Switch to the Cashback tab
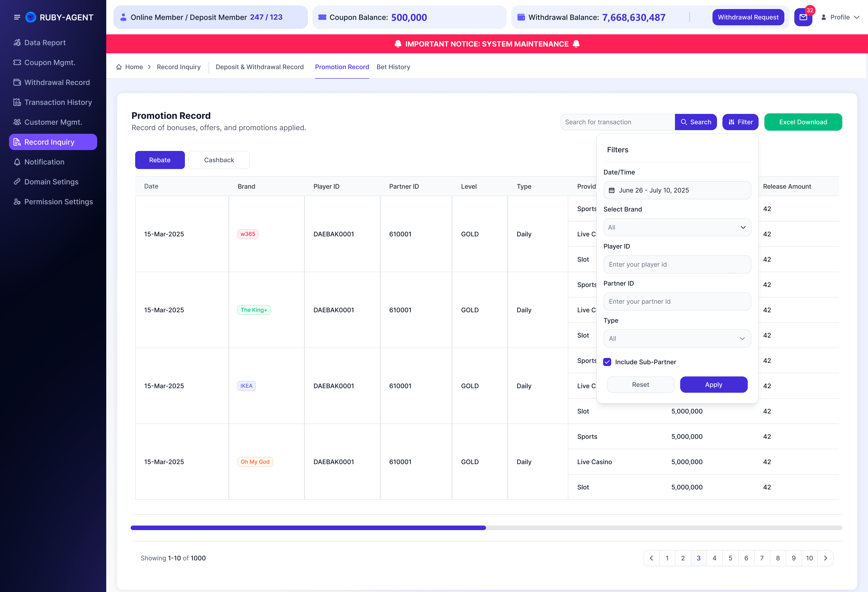868x592 pixels. point(219,160)
